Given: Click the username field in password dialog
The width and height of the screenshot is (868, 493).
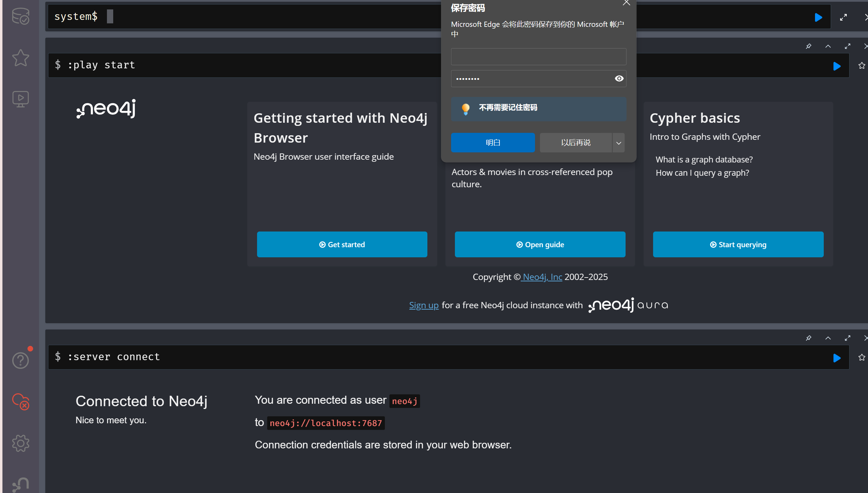Looking at the screenshot, I should (x=538, y=56).
